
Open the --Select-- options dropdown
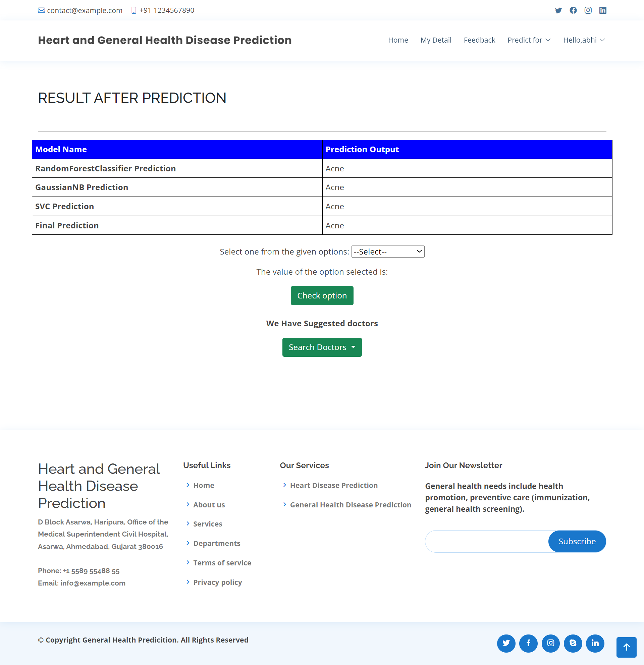(x=387, y=252)
